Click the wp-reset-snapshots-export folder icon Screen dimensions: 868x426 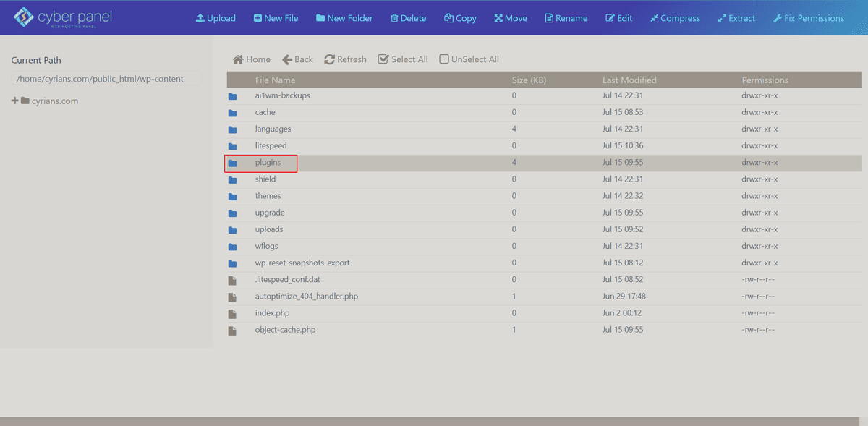pyautogui.click(x=232, y=263)
